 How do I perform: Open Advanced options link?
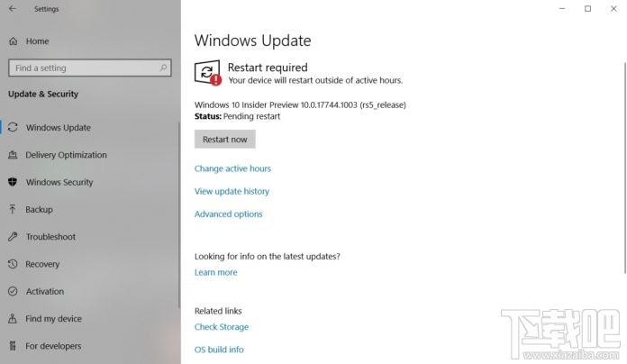tap(228, 214)
